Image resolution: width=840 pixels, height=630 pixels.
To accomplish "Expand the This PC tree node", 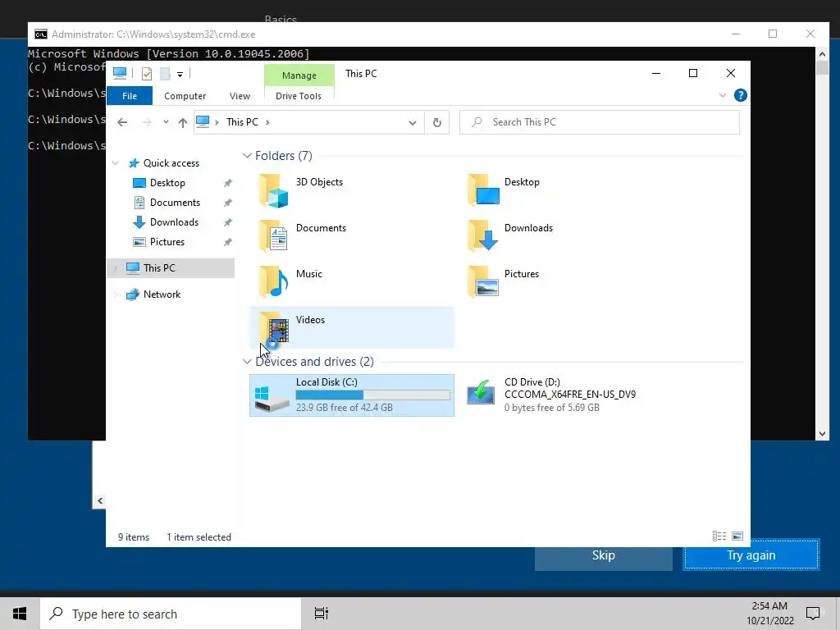I will pyautogui.click(x=115, y=268).
